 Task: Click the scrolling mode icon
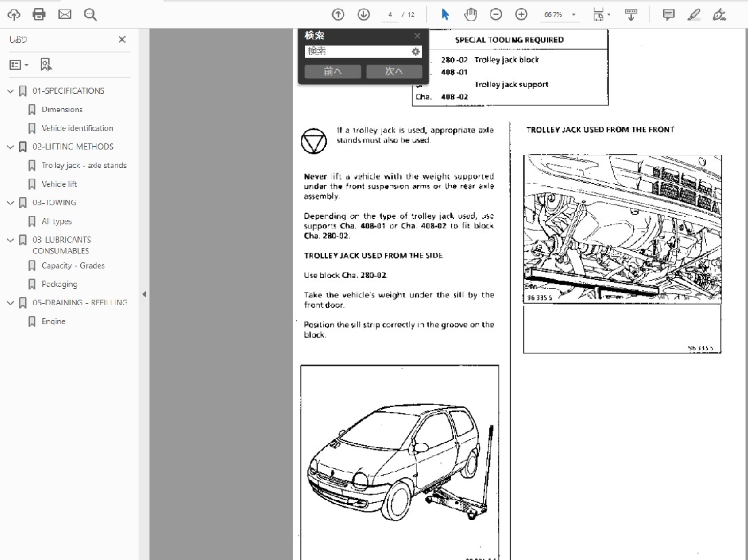click(x=631, y=15)
